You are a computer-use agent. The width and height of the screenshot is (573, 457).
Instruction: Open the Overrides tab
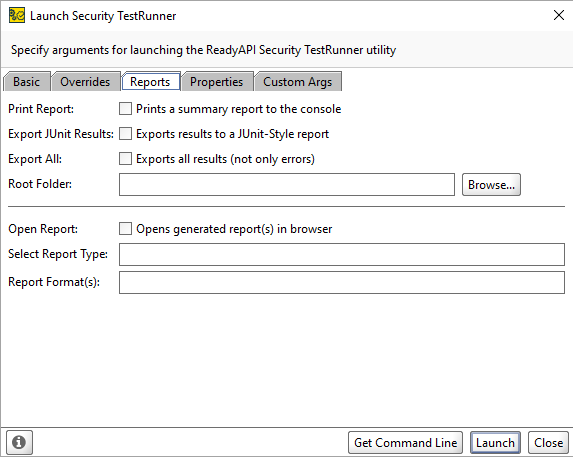pyautogui.click(x=85, y=81)
